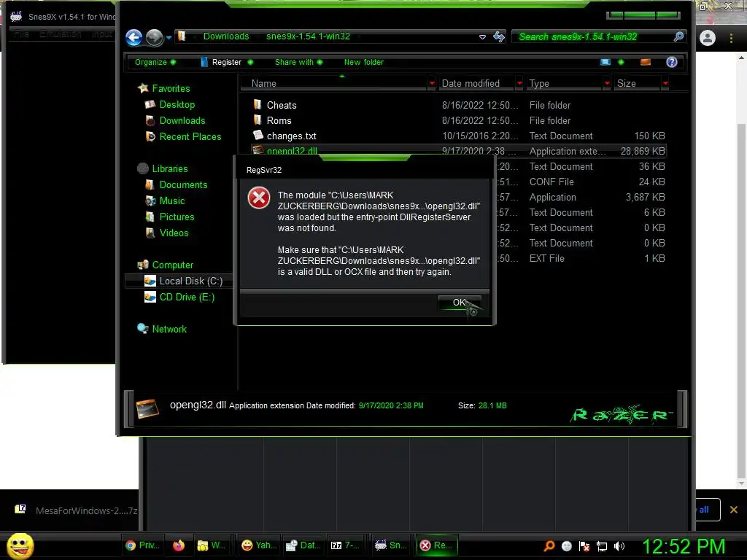Image resolution: width=747 pixels, height=560 pixels.
Task: Open Network in the navigation pane
Action: point(169,329)
